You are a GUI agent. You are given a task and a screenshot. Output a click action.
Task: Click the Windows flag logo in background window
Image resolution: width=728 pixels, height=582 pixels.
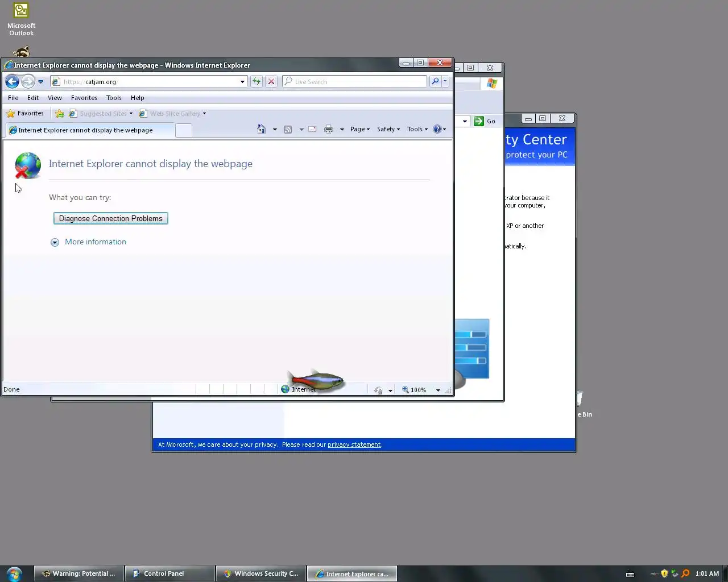(492, 84)
